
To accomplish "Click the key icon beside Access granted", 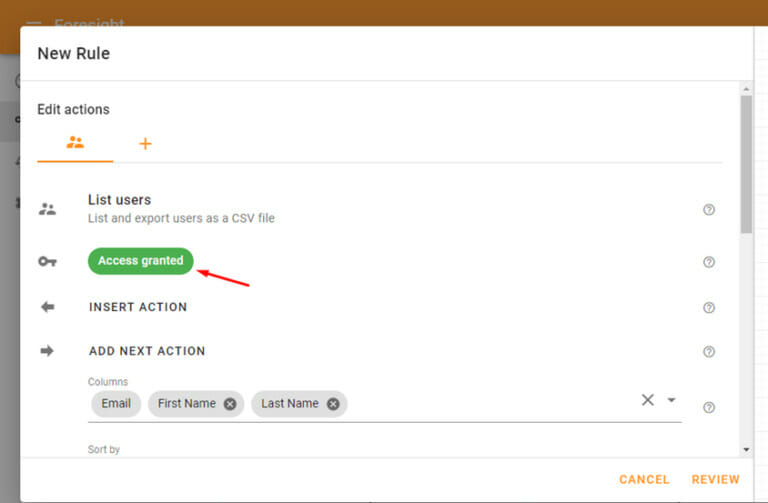I will [x=48, y=262].
